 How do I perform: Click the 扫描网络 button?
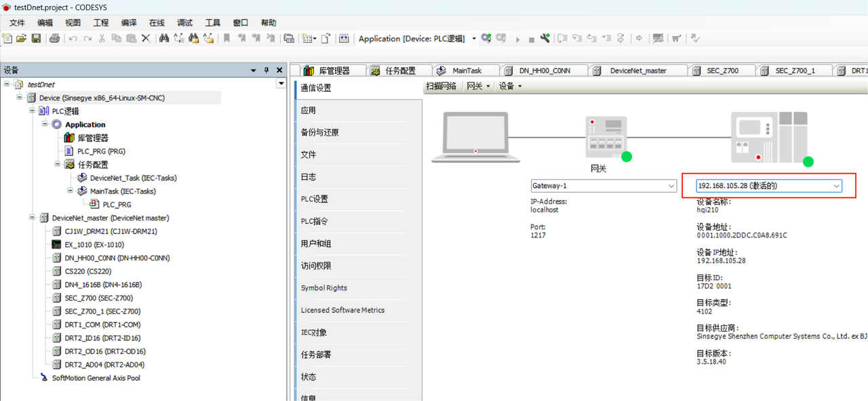coord(441,86)
